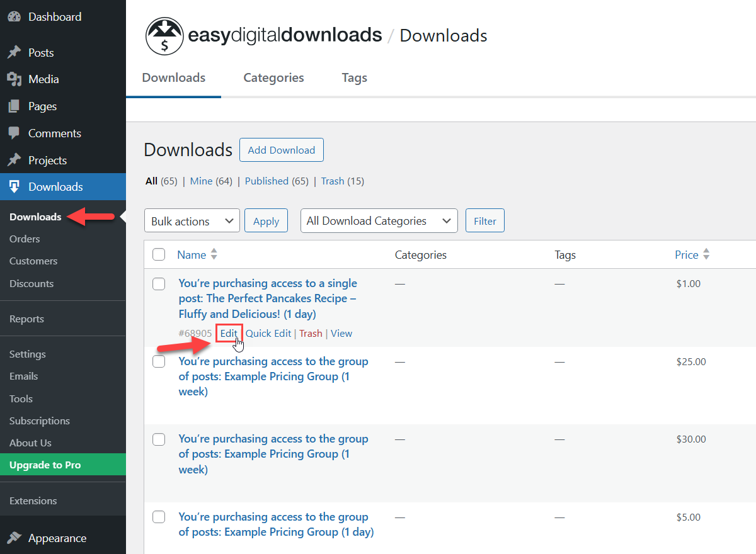
Task: Click the Downloads download-arrow icon in sidebar
Action: click(x=14, y=186)
